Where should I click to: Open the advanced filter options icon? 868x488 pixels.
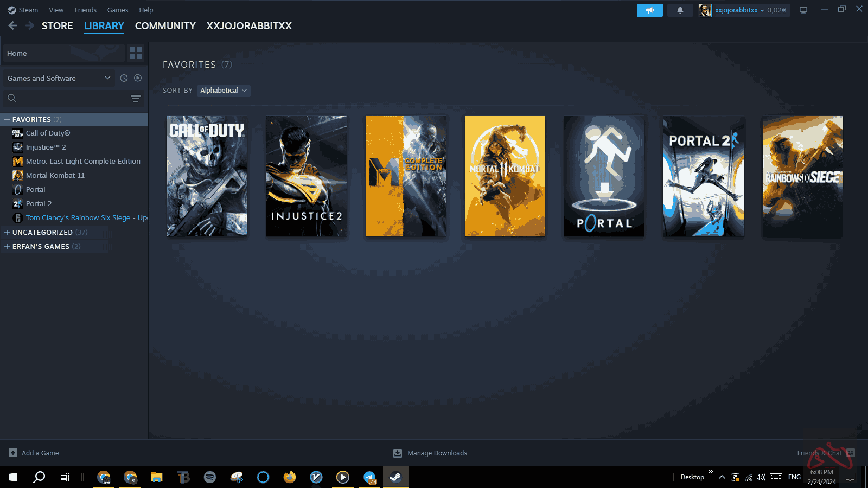[136, 98]
